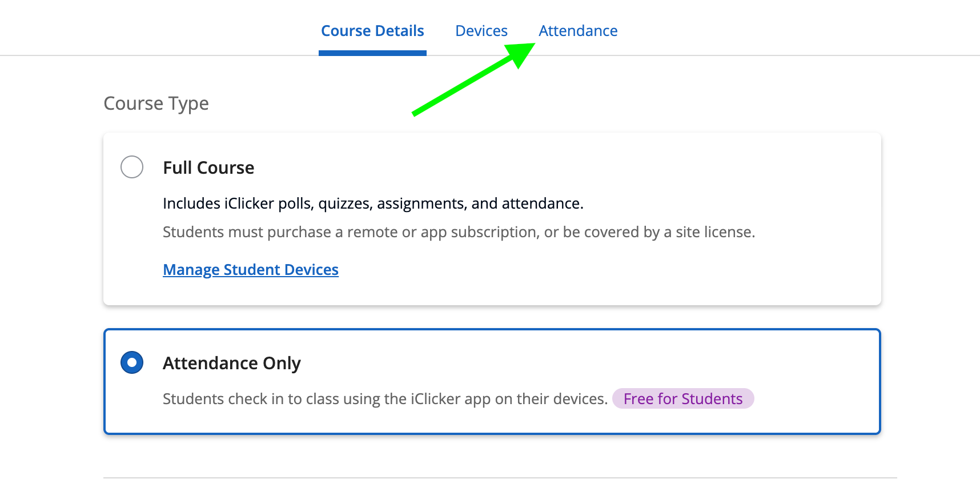Click the blue underline beneath Course Details
Image resolution: width=980 pixels, height=503 pixels.
click(372, 53)
